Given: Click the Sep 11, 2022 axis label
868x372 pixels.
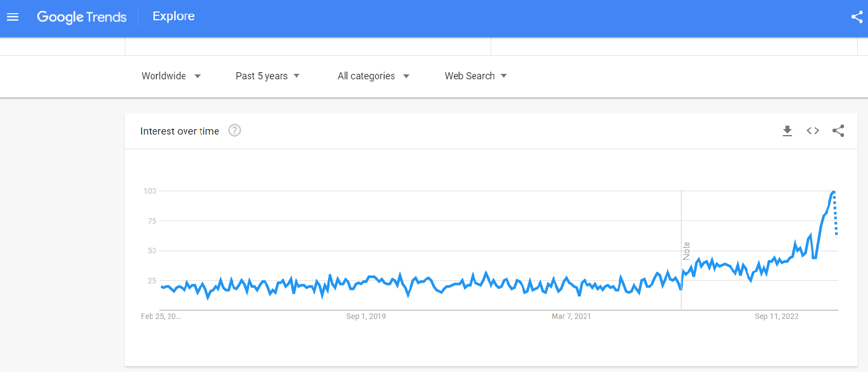Looking at the screenshot, I should click(777, 316).
